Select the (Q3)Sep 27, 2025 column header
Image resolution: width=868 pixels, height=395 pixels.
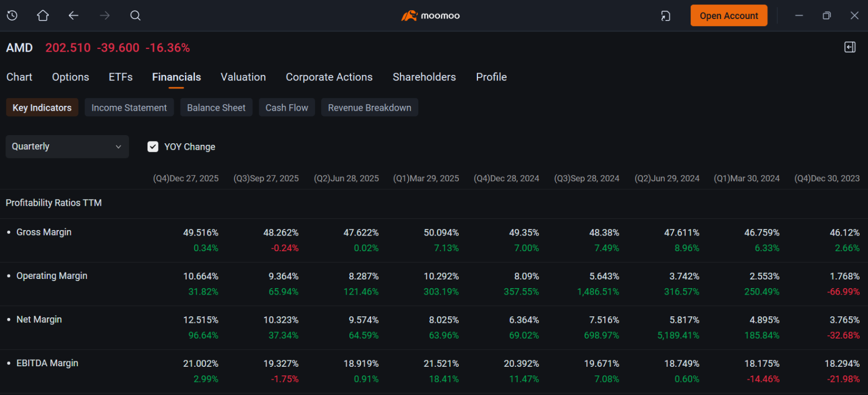266,179
